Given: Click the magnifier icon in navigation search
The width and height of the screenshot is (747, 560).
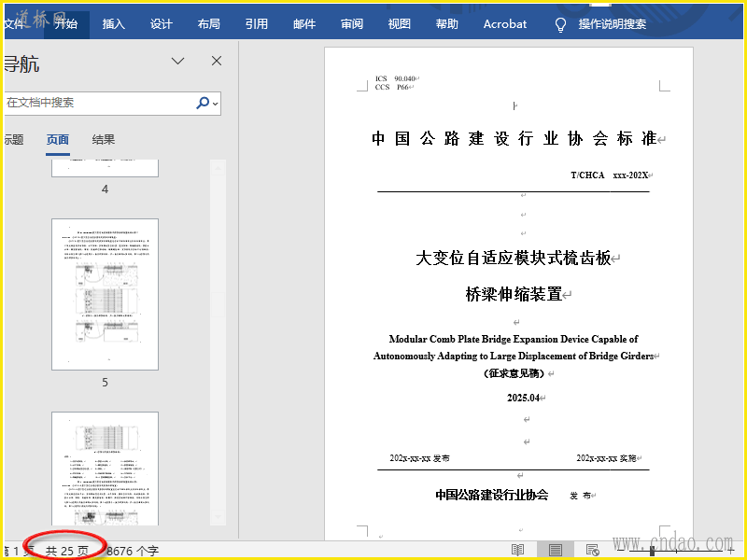Looking at the screenshot, I should (203, 103).
